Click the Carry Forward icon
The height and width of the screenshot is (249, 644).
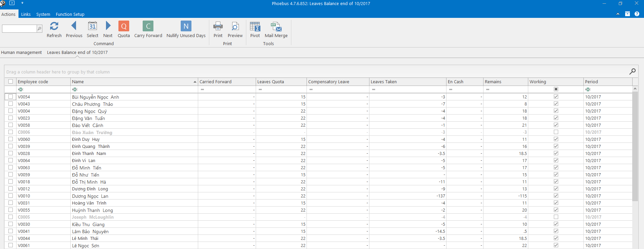148,26
